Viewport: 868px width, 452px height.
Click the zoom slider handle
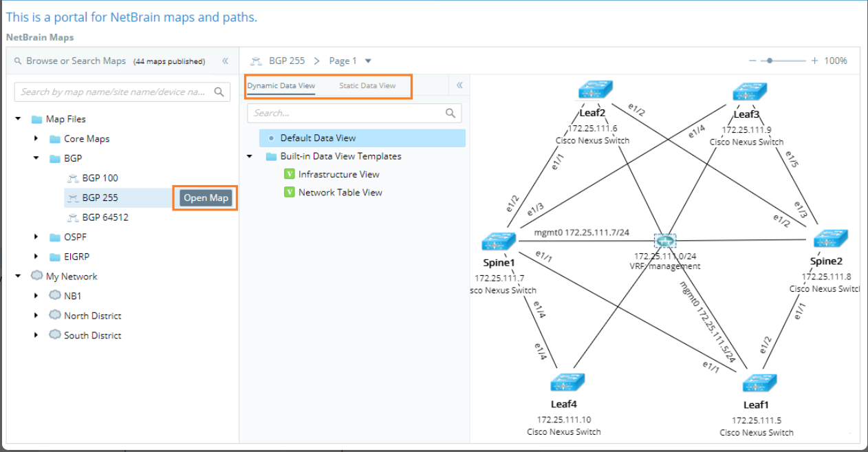[770, 61]
